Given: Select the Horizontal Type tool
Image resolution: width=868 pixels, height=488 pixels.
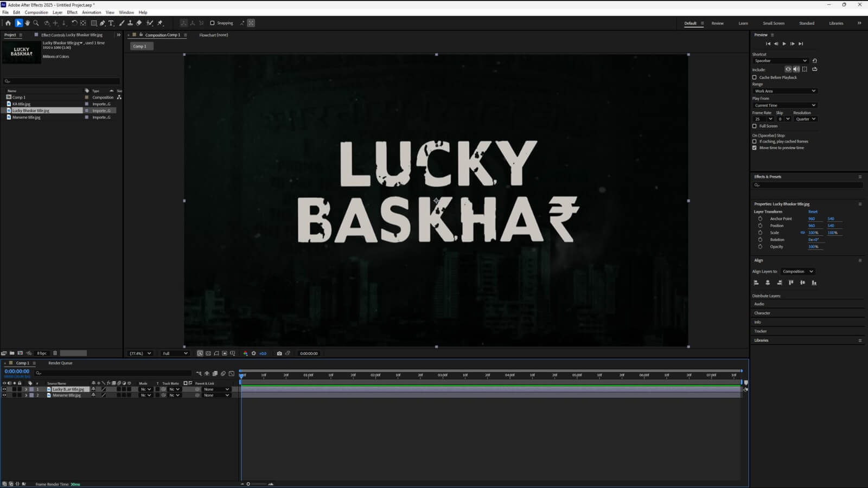Looking at the screenshot, I should click(111, 23).
